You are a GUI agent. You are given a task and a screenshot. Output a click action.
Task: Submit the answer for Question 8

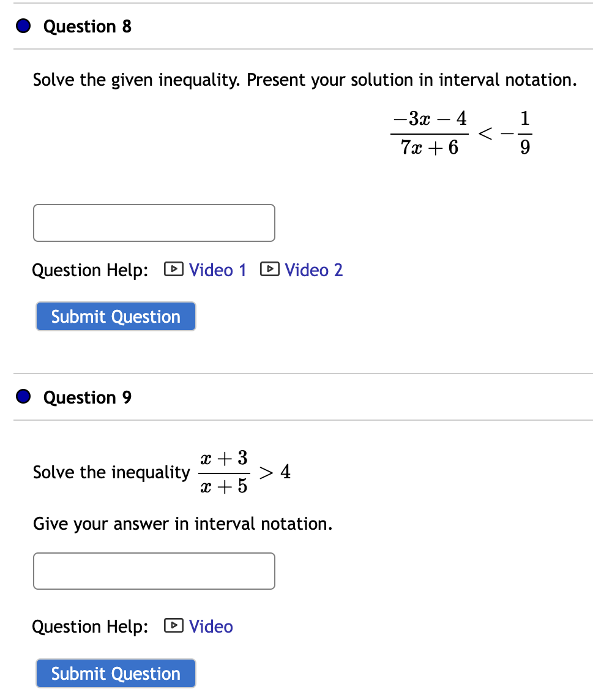click(115, 316)
